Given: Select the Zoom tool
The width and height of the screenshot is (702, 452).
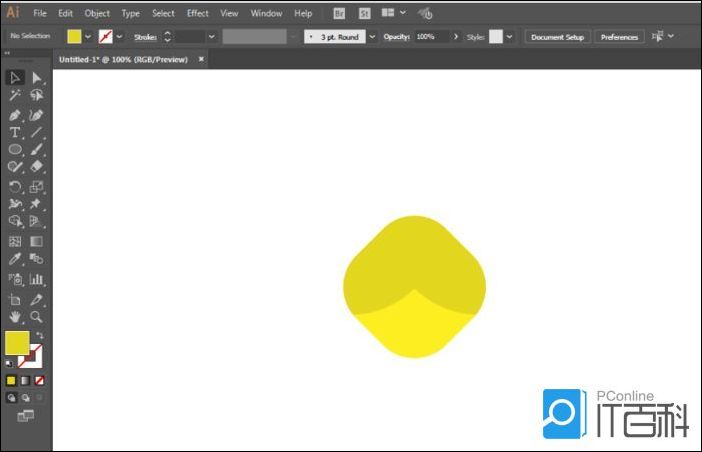Looking at the screenshot, I should (37, 317).
